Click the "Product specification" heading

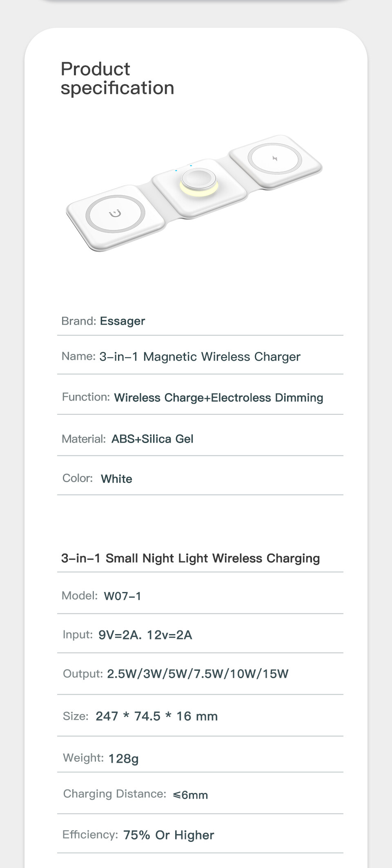click(x=117, y=78)
